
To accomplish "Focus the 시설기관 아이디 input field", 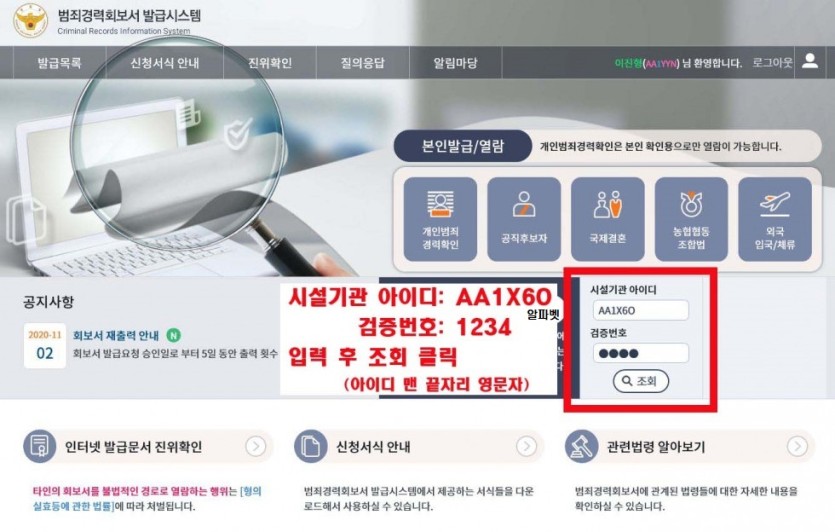I will (641, 310).
